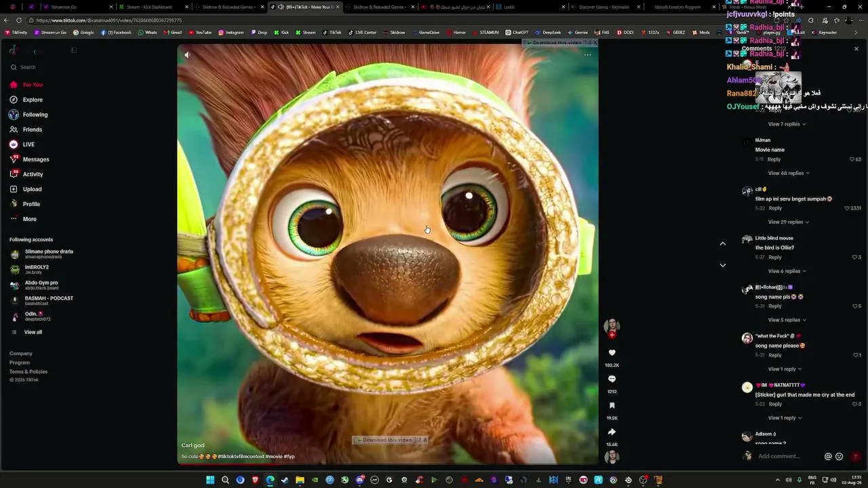This screenshot has width=868, height=488.
Task: Open the Upload page
Action: point(25,189)
